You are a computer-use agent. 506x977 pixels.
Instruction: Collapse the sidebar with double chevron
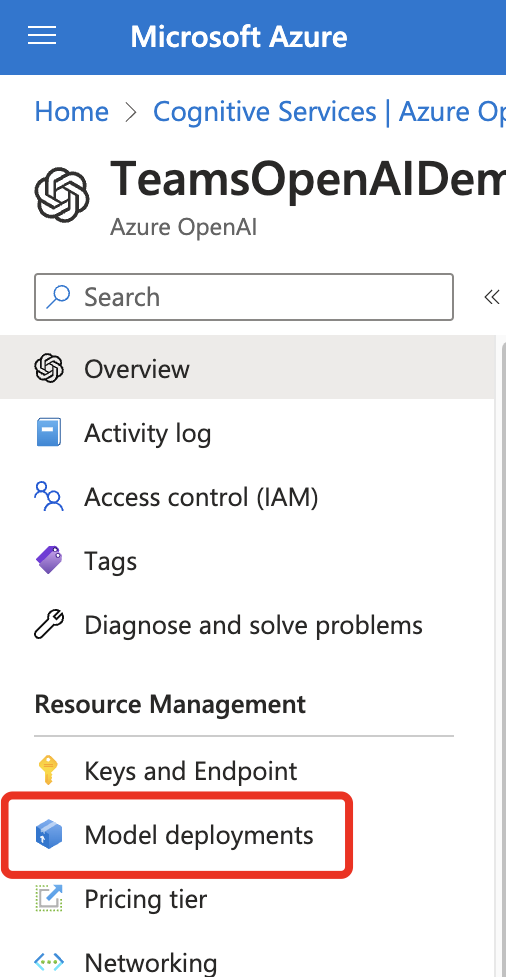492,297
